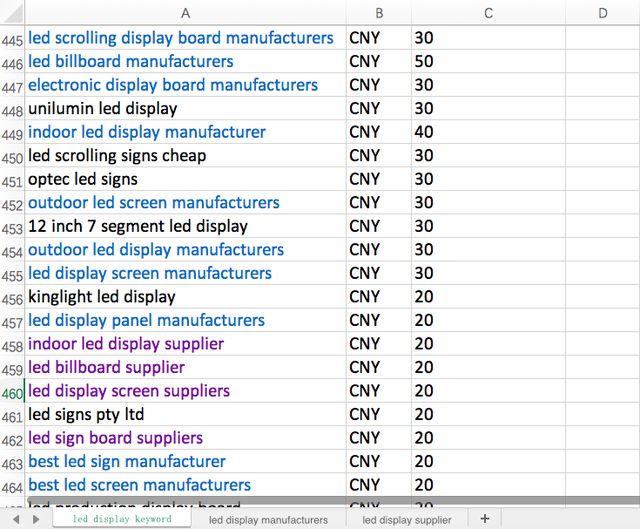The image size is (640, 529).
Task: Select row 460 header
Action: tap(12, 393)
